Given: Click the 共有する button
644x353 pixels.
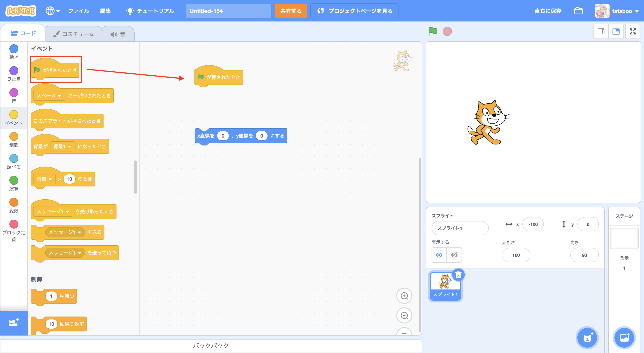Looking at the screenshot, I should (x=291, y=11).
